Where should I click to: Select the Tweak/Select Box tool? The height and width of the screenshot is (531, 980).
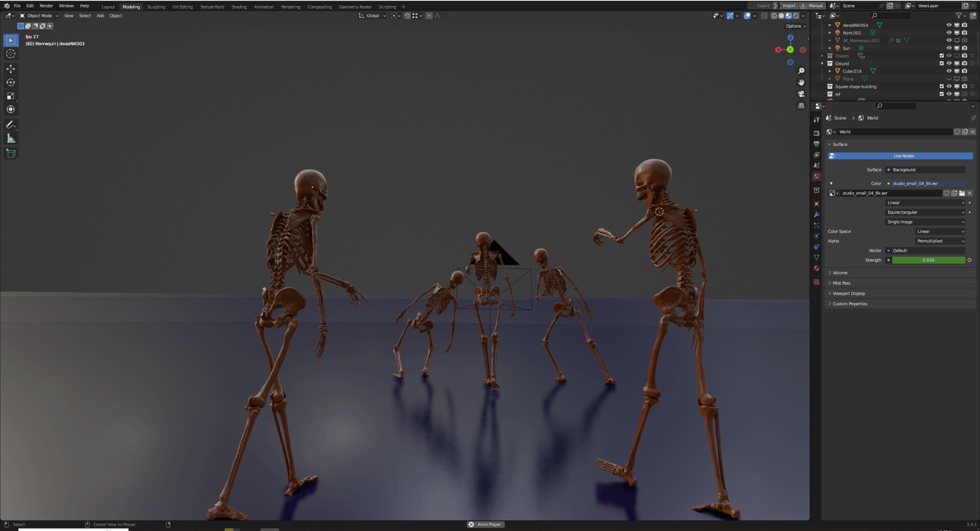tap(10, 40)
